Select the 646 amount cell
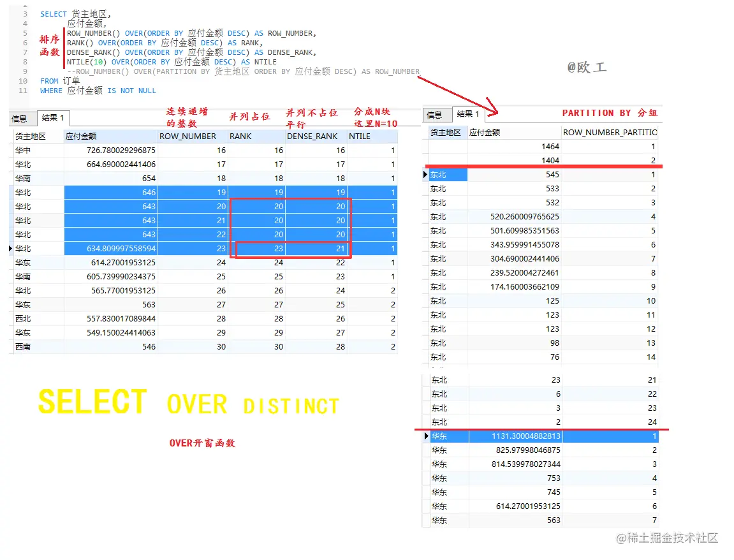The image size is (734, 560). click(x=110, y=193)
